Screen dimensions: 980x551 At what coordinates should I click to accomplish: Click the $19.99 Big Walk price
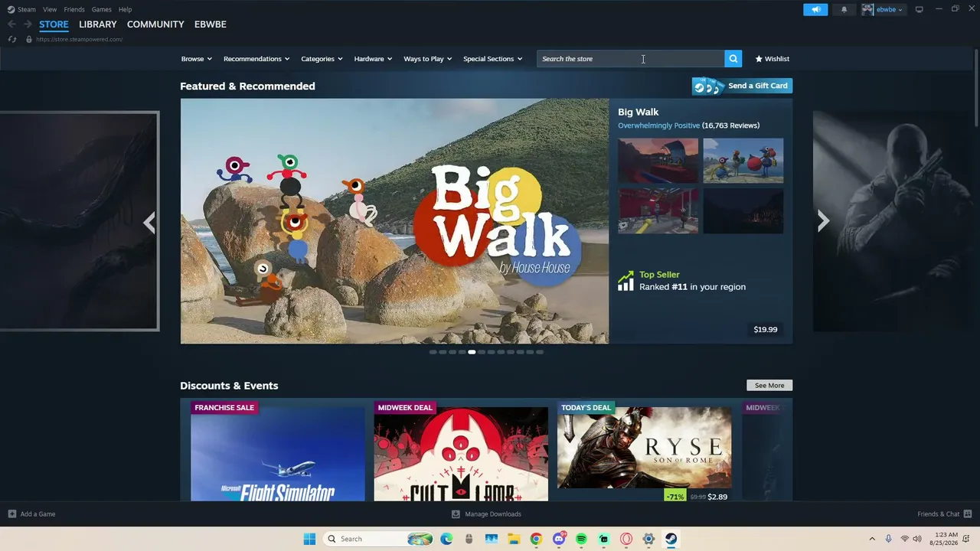click(x=766, y=330)
